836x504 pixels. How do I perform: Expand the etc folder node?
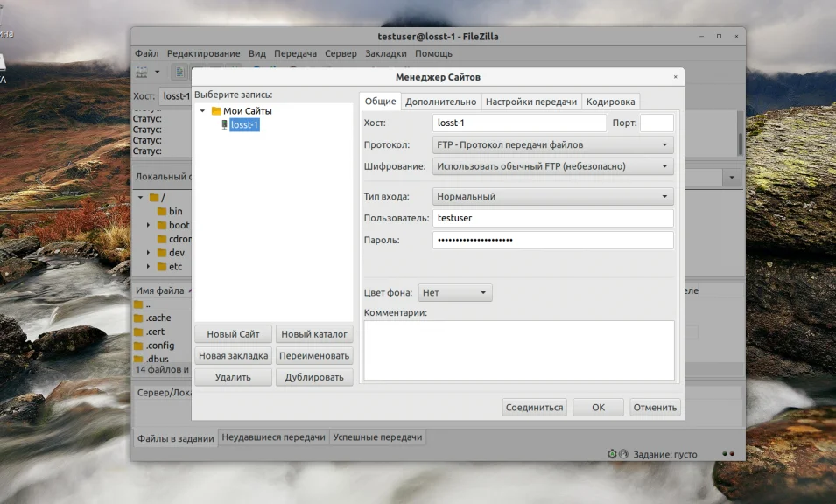148,266
